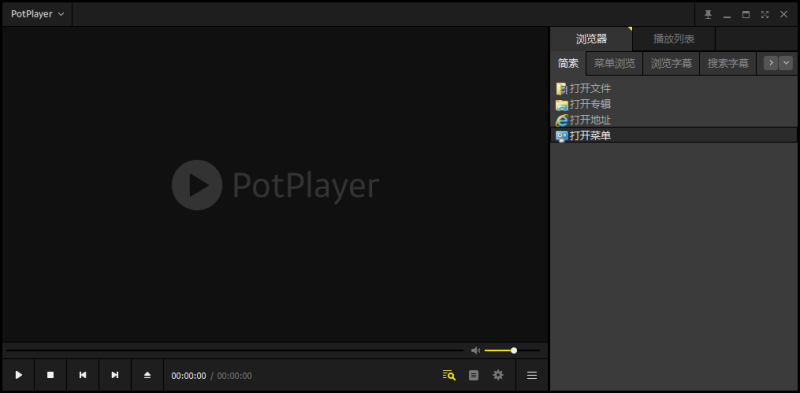The image size is (800, 393).
Task: Select the 简索 sub-tab
Action: pyautogui.click(x=568, y=63)
